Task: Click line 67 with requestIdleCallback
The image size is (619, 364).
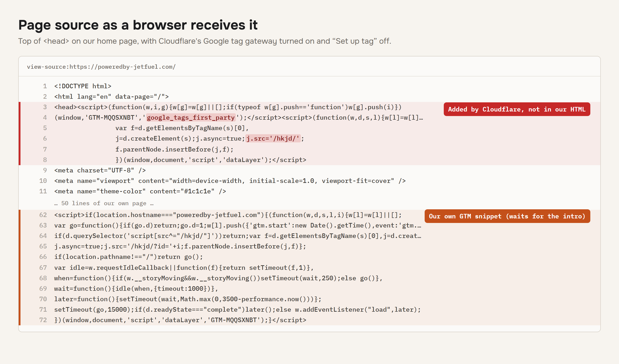Action: pos(184,268)
